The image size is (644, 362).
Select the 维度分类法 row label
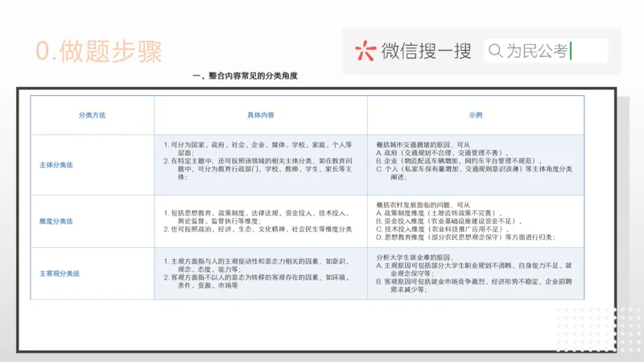pos(56,221)
